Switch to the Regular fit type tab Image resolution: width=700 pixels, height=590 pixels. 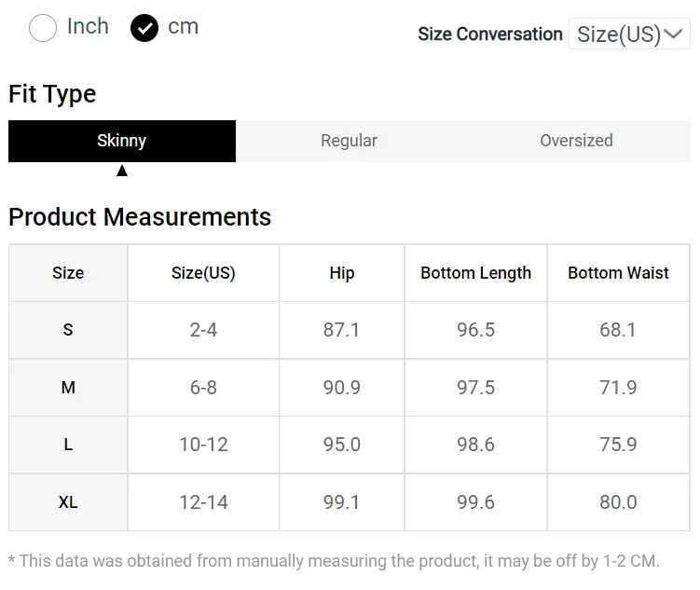[350, 141]
